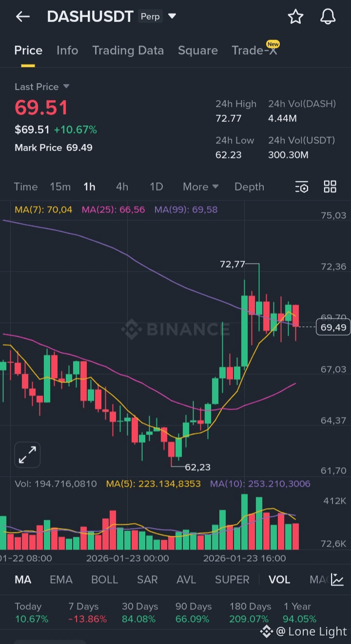Image resolution: width=351 pixels, height=644 pixels.
Task: Add DASHUSDT to favorites with star icon
Action: [295, 17]
